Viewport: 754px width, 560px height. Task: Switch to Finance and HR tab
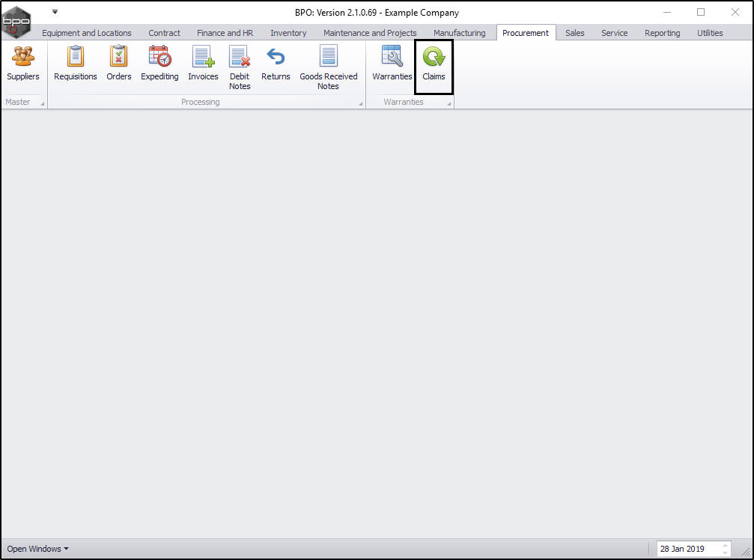[x=225, y=33]
